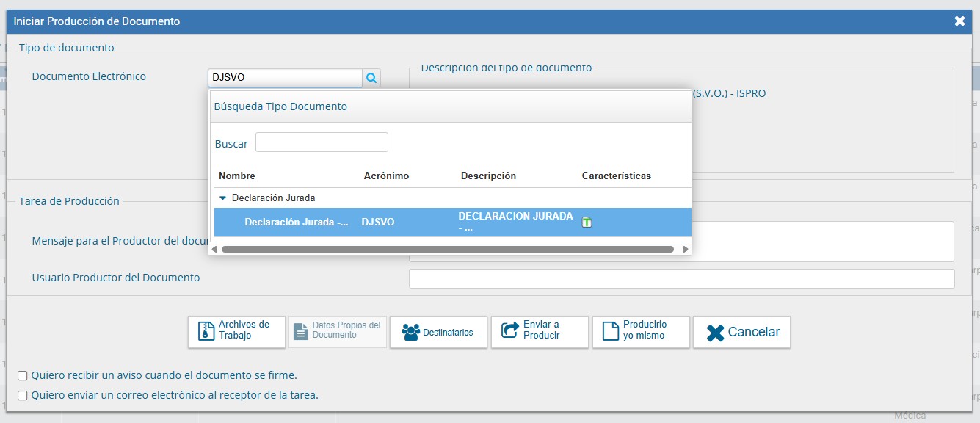The width and height of the screenshot is (980, 423).
Task: Enable notification when the document is signed
Action: pos(24,375)
